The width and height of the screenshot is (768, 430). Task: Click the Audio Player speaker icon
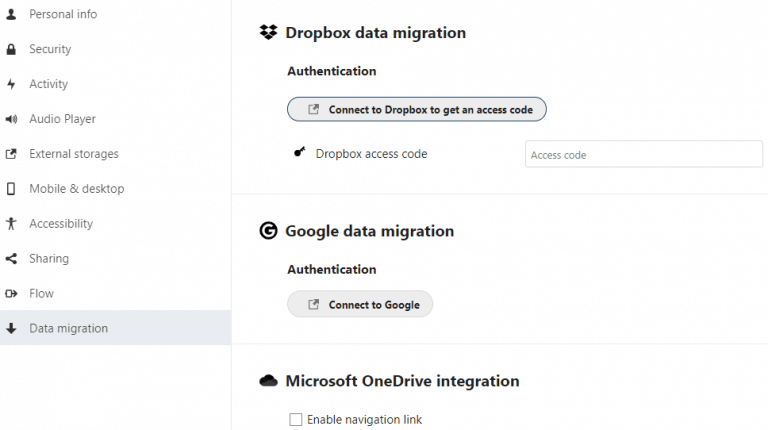click(x=11, y=119)
